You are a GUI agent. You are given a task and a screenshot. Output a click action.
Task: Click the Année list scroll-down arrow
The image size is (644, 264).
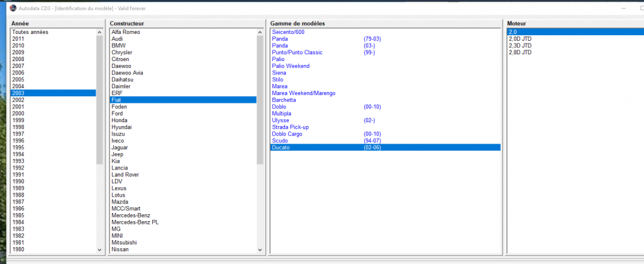[99, 250]
